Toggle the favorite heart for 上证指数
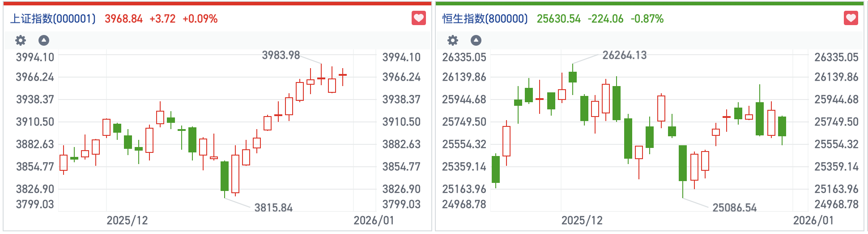The image size is (868, 234). coord(419,18)
